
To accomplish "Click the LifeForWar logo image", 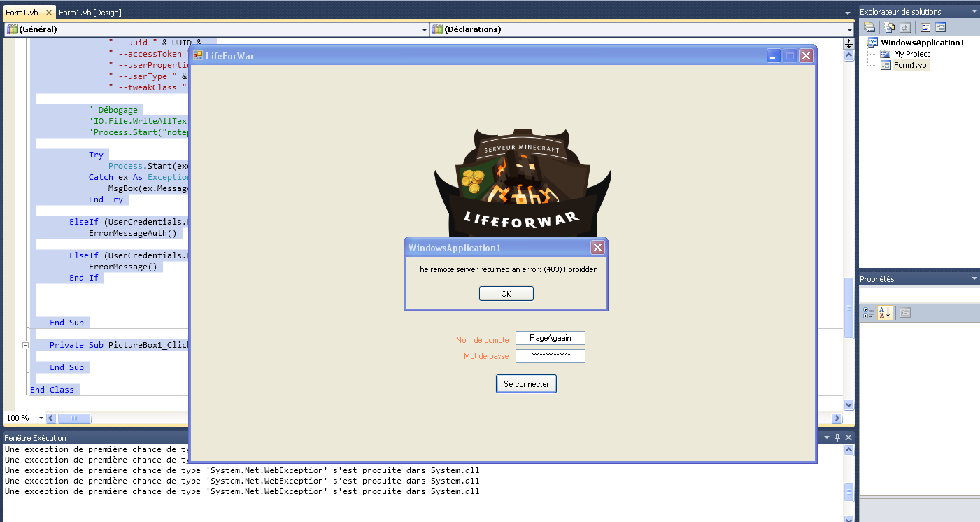I will (x=523, y=183).
